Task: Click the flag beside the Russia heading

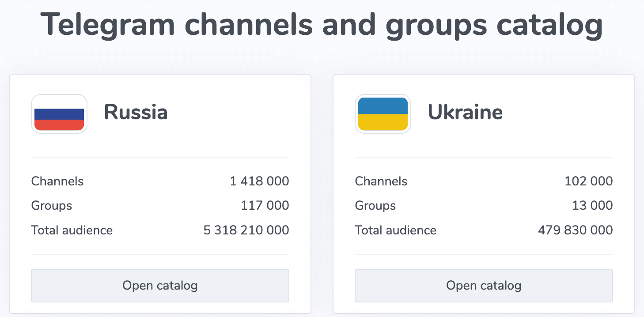Action: (59, 113)
